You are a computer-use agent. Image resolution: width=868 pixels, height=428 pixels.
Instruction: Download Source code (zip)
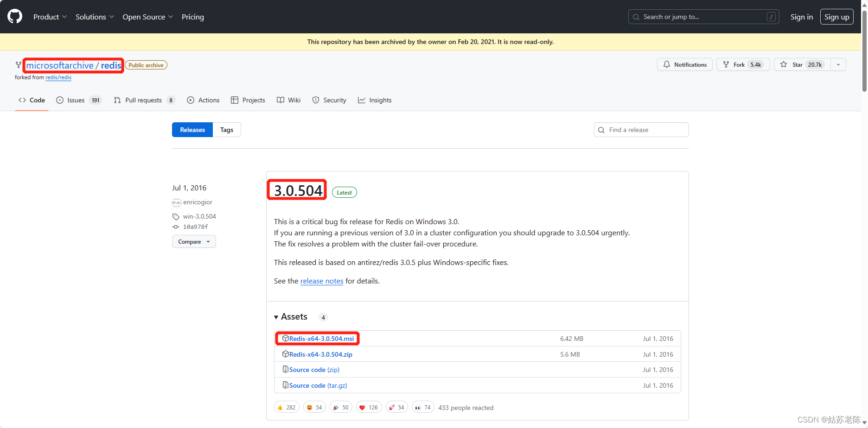click(314, 369)
